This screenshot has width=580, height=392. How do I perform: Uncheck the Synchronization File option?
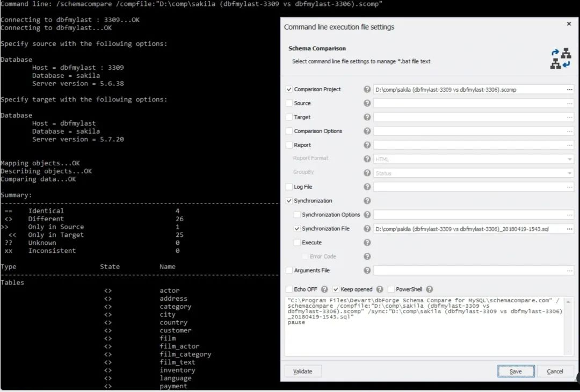tap(297, 228)
